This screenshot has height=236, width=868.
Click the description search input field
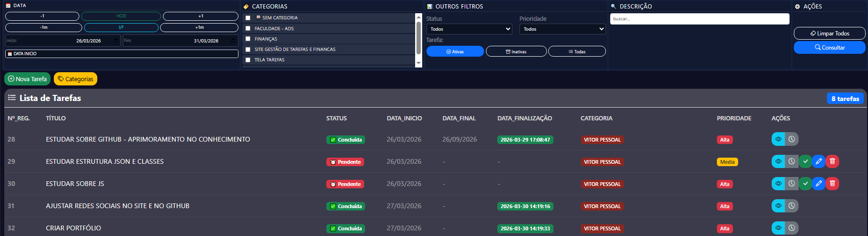699,19
